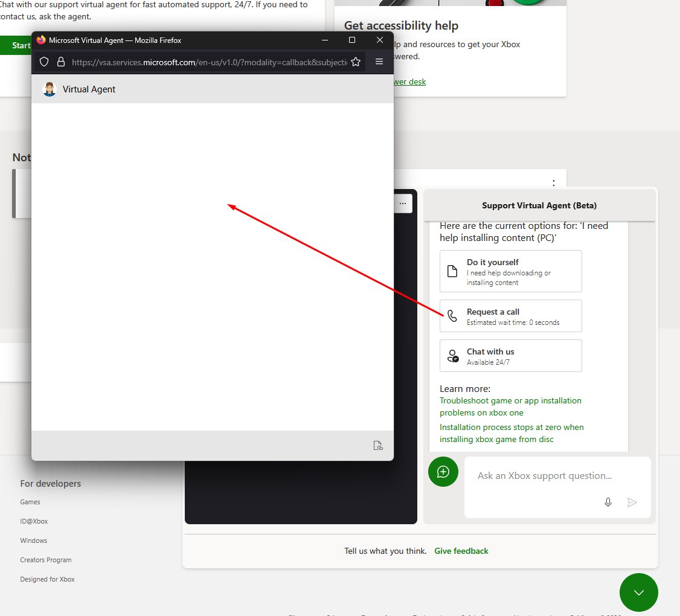The width and height of the screenshot is (680, 616).
Task: Click Tell us what you think text
Action: pos(385,551)
